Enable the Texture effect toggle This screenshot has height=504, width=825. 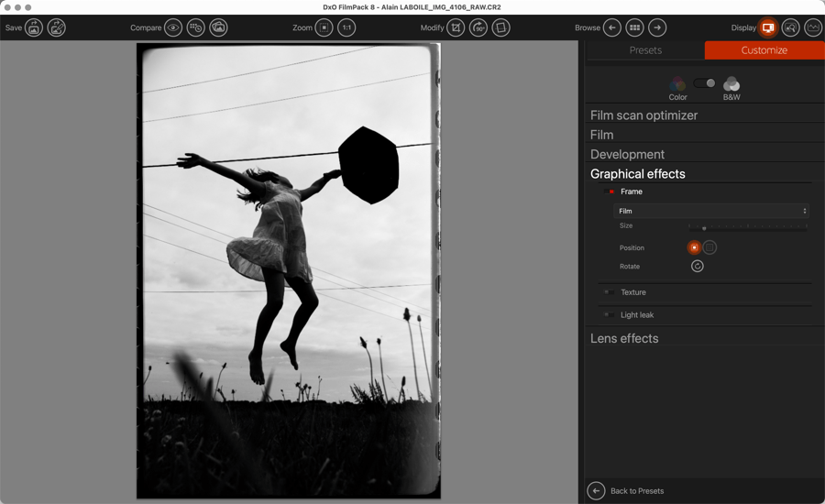[609, 292]
